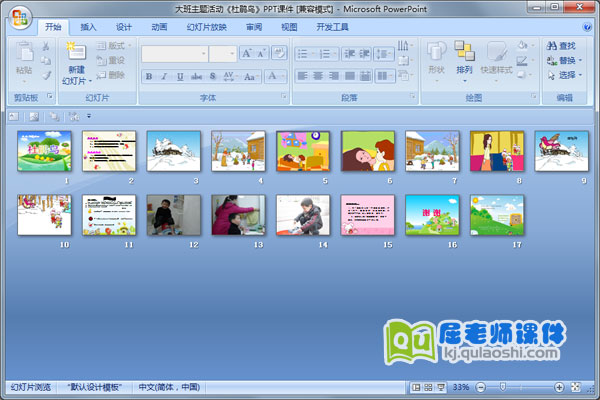Open the Columns dropdown
Viewport: 600px width, 400px height.
pos(385,76)
